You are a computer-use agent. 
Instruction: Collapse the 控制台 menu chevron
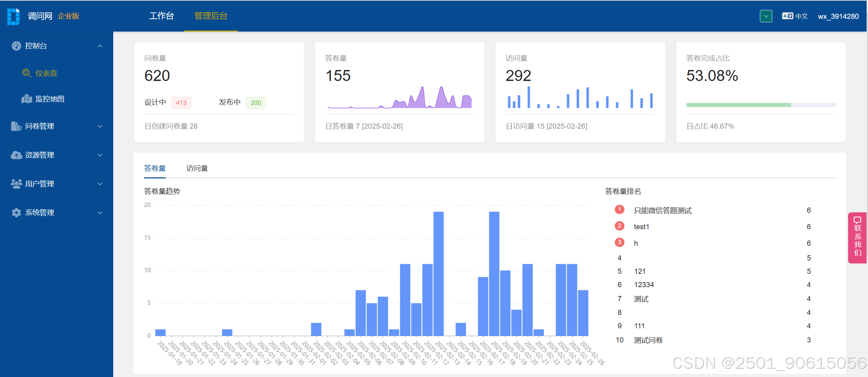100,46
